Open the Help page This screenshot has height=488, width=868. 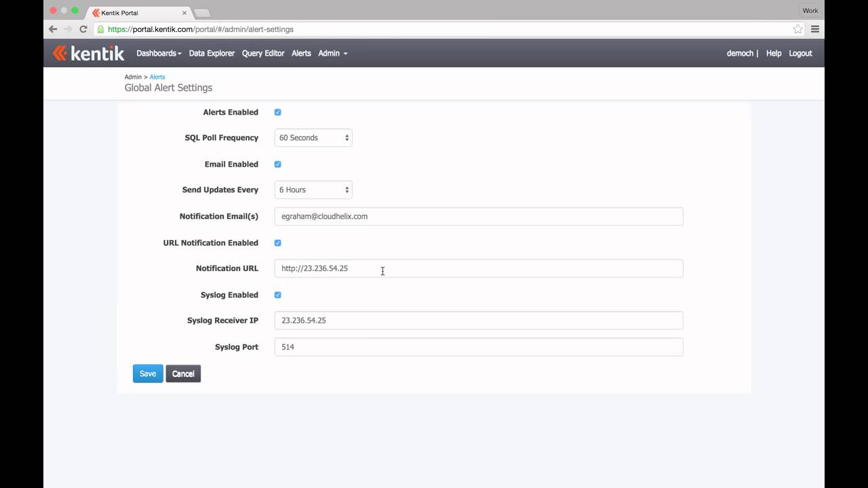click(x=774, y=53)
